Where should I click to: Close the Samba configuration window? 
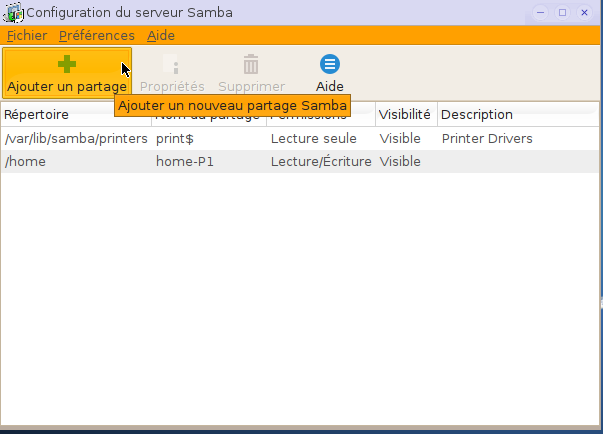(x=584, y=13)
